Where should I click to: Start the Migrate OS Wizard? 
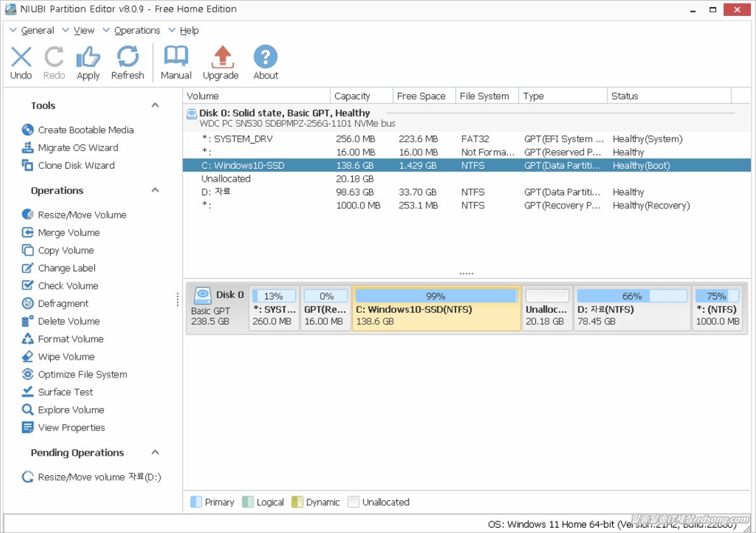78,148
